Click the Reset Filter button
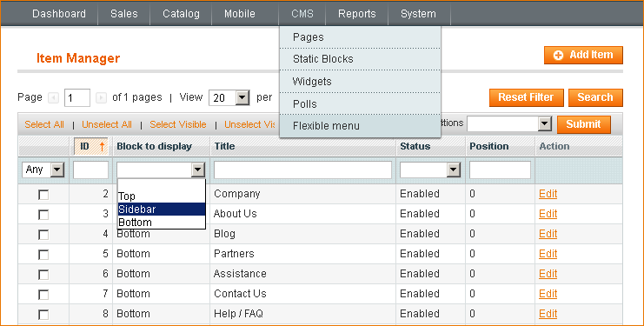644x326 pixels. point(526,97)
